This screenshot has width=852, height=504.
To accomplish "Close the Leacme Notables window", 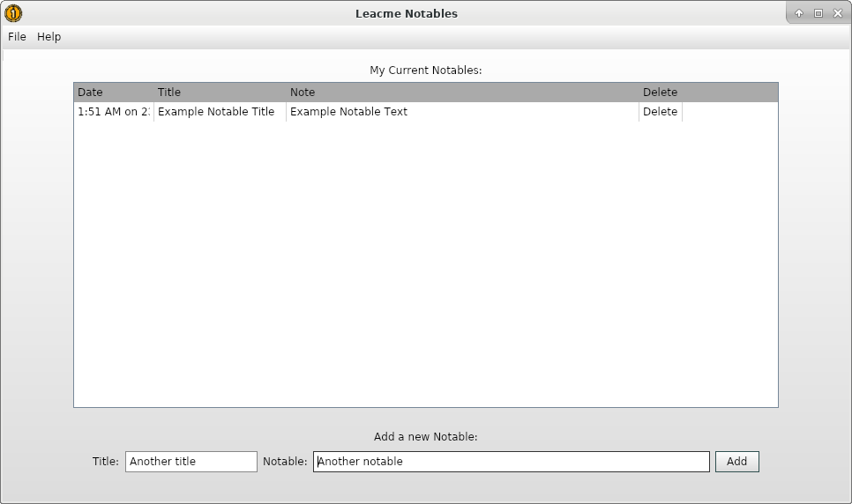I will point(838,13).
